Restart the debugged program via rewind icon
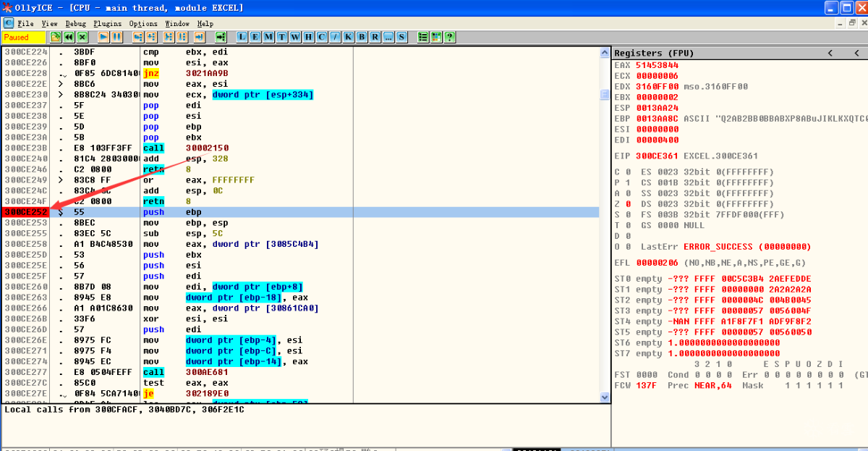Screen dimensions: 868x451 69,37
